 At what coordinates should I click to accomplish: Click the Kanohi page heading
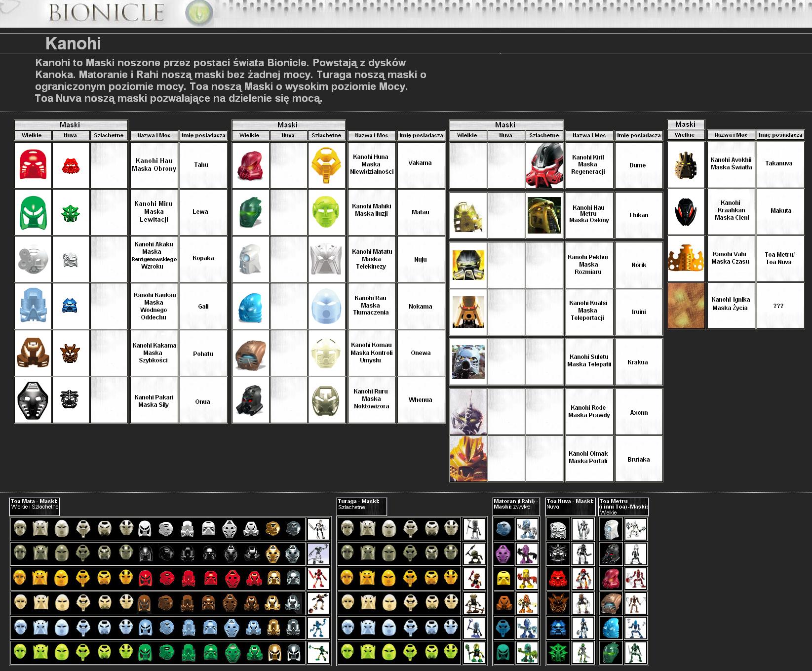73,43
